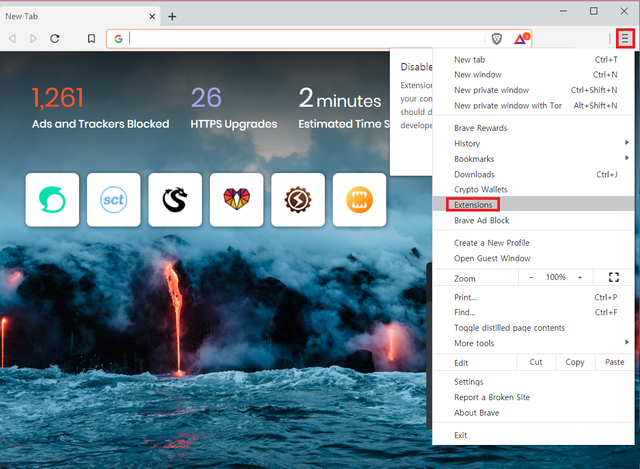This screenshot has height=469, width=640.
Task: Open the green speech-bubble shortcut tile
Action: [x=52, y=200]
